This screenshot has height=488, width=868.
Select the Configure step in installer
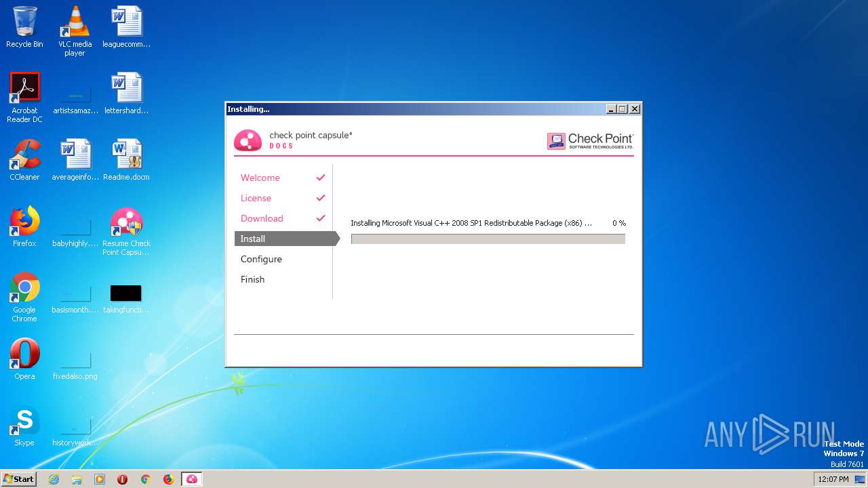coord(261,259)
